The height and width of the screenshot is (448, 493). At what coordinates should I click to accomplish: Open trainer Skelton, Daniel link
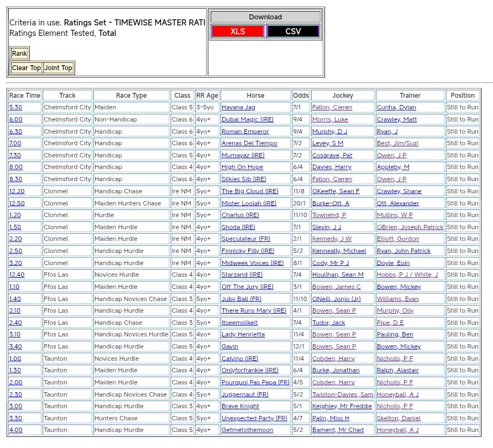(398, 418)
